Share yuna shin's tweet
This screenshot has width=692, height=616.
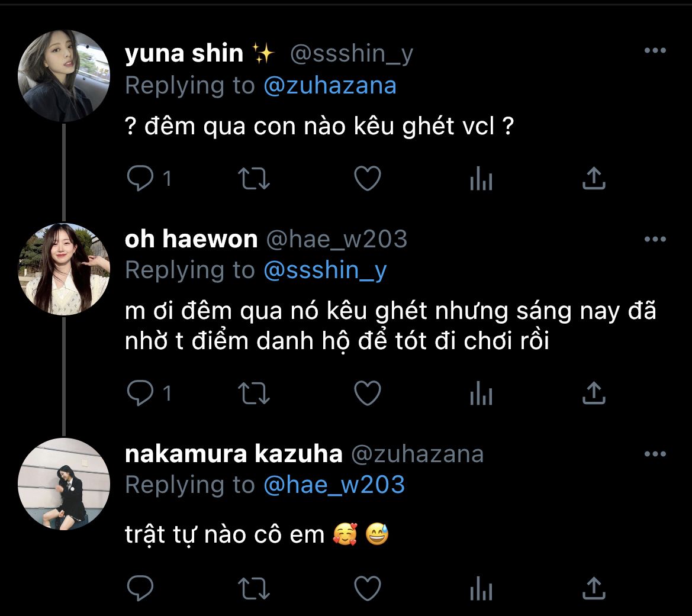tap(593, 179)
